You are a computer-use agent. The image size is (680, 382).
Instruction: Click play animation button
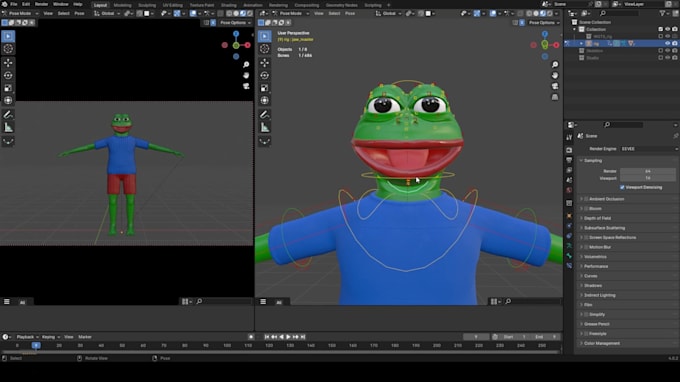point(288,337)
